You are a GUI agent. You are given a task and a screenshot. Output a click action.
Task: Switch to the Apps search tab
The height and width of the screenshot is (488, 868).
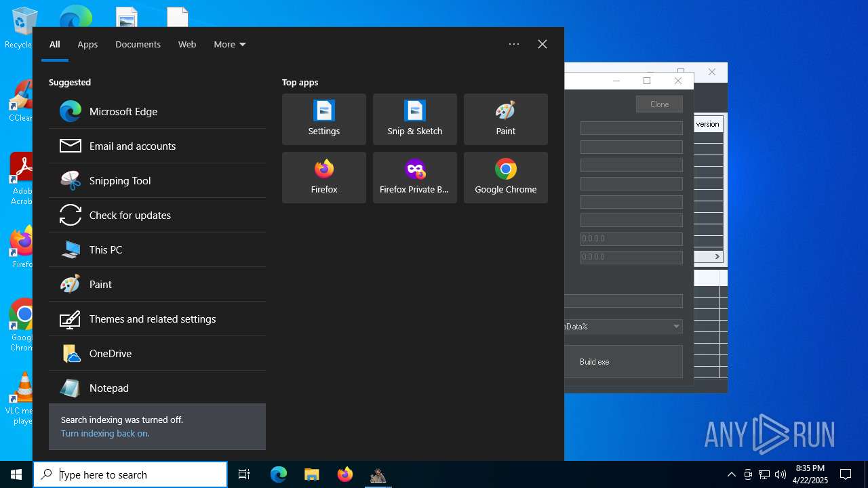click(x=87, y=44)
